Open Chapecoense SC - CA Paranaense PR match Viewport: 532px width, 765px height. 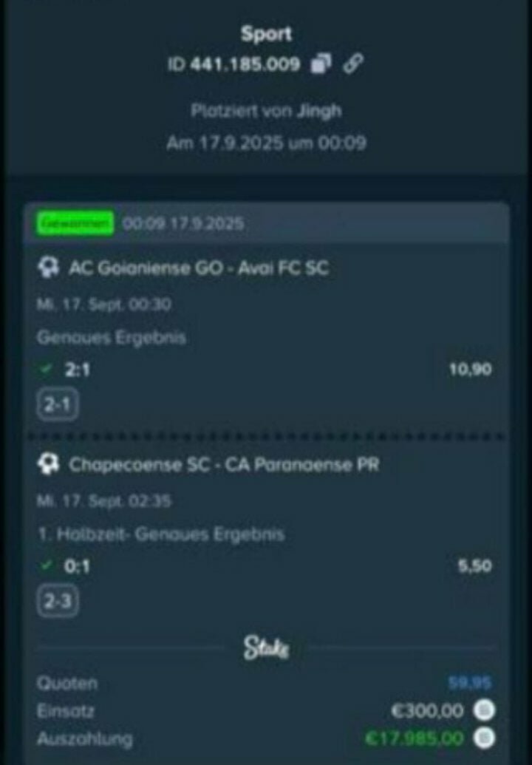click(224, 464)
